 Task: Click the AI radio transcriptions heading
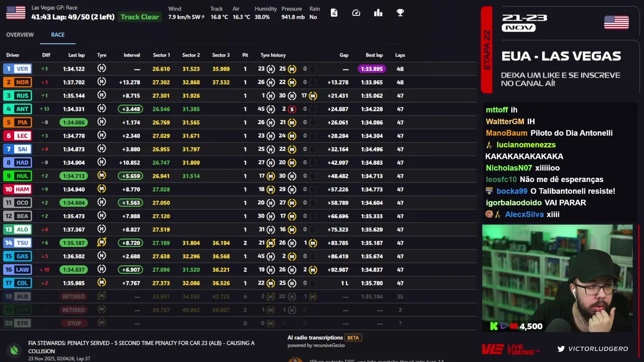(315, 338)
